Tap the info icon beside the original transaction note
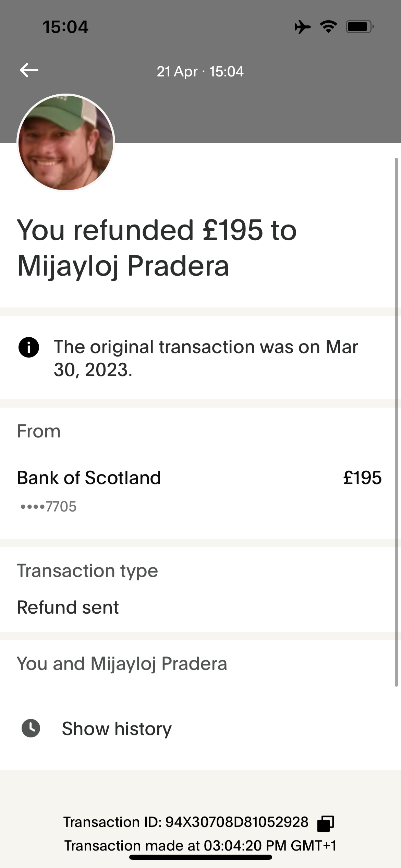The height and width of the screenshot is (868, 401). (29, 347)
